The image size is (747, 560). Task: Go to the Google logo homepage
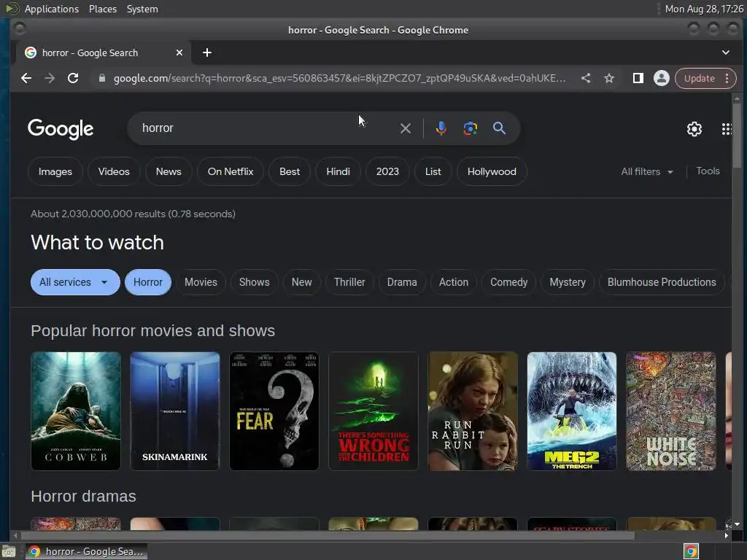tap(61, 129)
